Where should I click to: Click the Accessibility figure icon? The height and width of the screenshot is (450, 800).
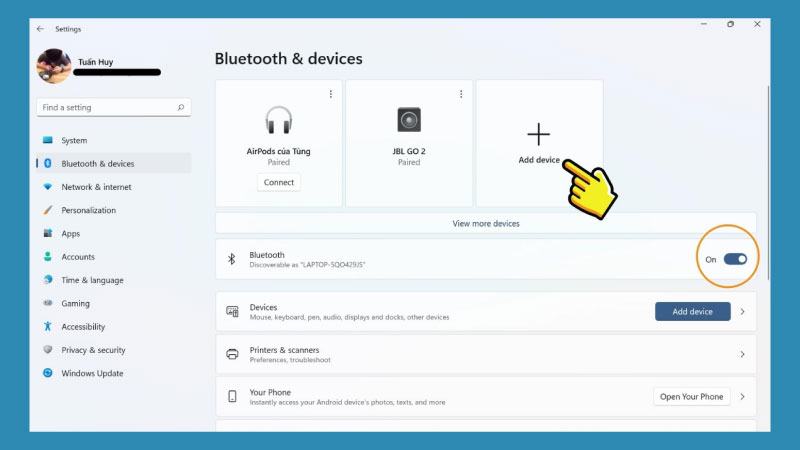coord(47,326)
